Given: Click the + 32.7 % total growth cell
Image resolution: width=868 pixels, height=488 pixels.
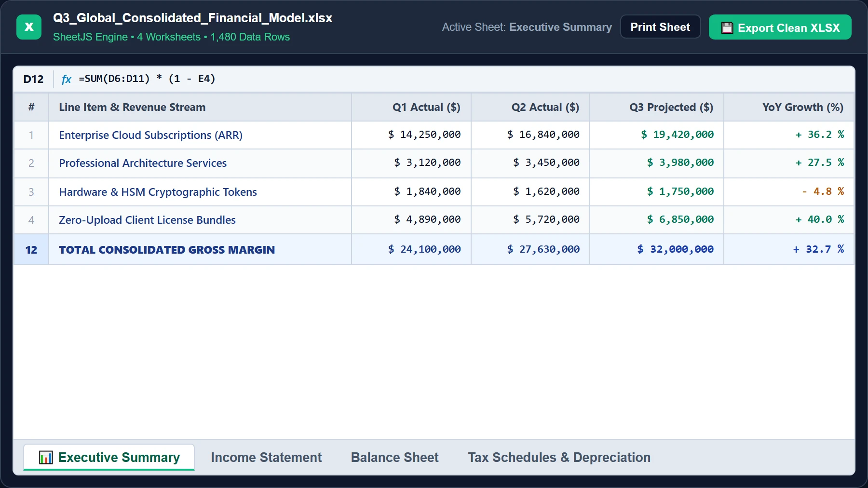Looking at the screenshot, I should [x=789, y=250].
